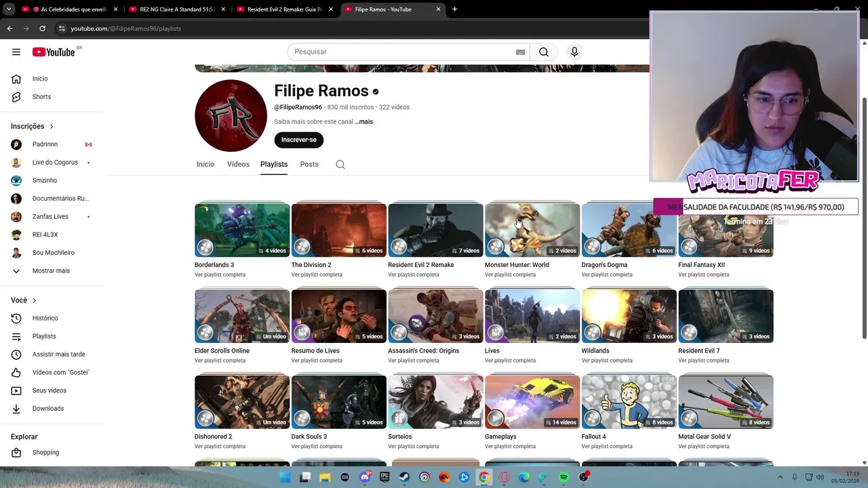
Task: Switch to RE2 NG Claire A Standard browser tab
Action: 176,9
